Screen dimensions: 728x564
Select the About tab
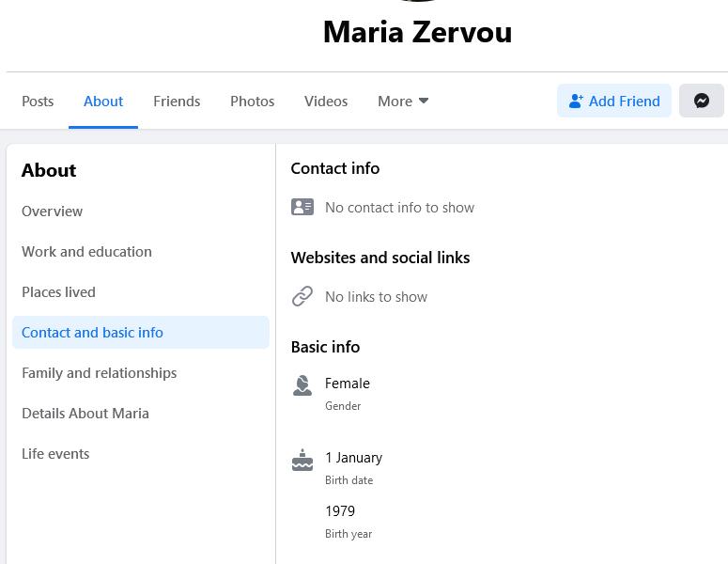pos(103,101)
